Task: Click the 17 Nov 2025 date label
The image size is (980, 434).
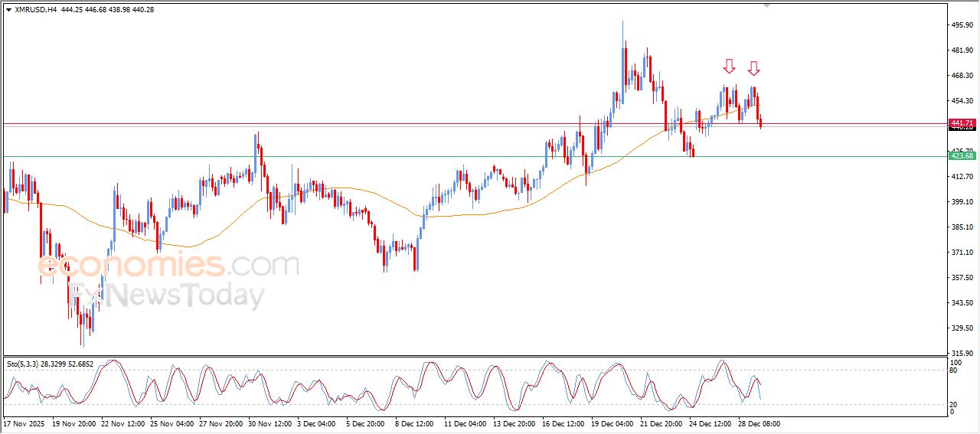Action: pyautogui.click(x=24, y=423)
